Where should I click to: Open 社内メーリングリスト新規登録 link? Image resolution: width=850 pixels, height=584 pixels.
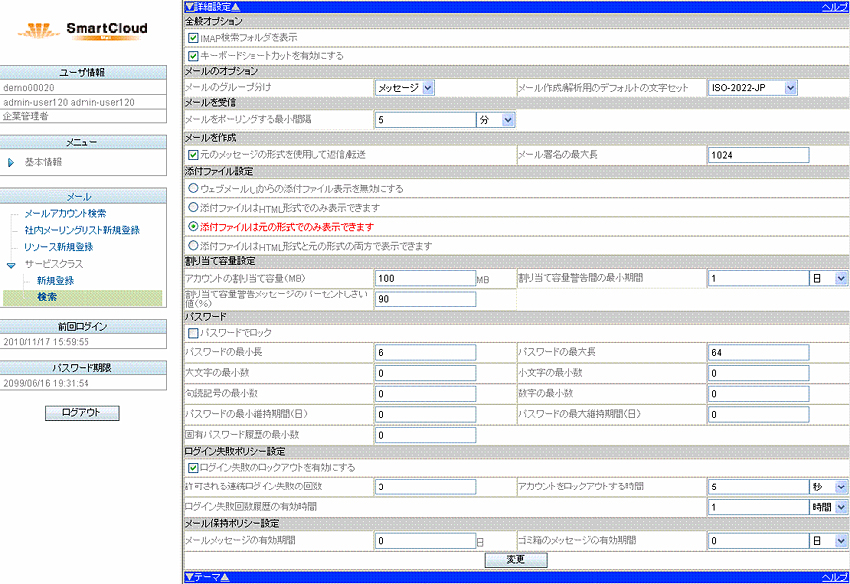pos(82,230)
